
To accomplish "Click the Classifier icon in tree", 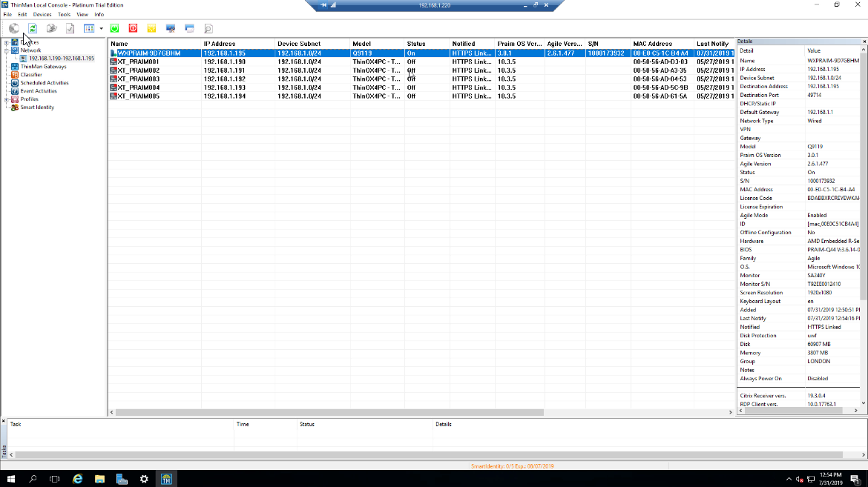I will pyautogui.click(x=15, y=75).
